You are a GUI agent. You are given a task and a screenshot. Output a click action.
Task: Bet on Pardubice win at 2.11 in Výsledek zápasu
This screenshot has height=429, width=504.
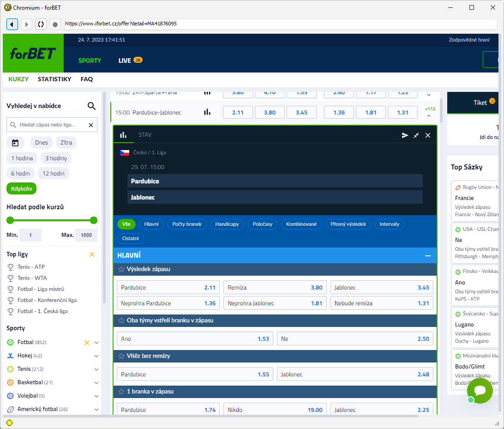(168, 288)
